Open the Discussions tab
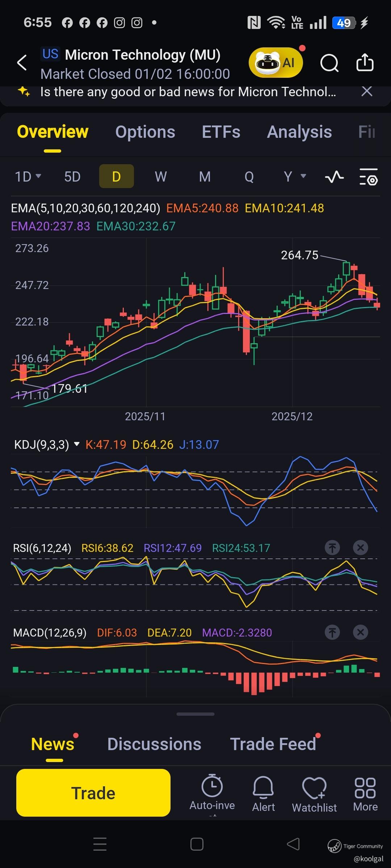The image size is (391, 868). (x=154, y=744)
